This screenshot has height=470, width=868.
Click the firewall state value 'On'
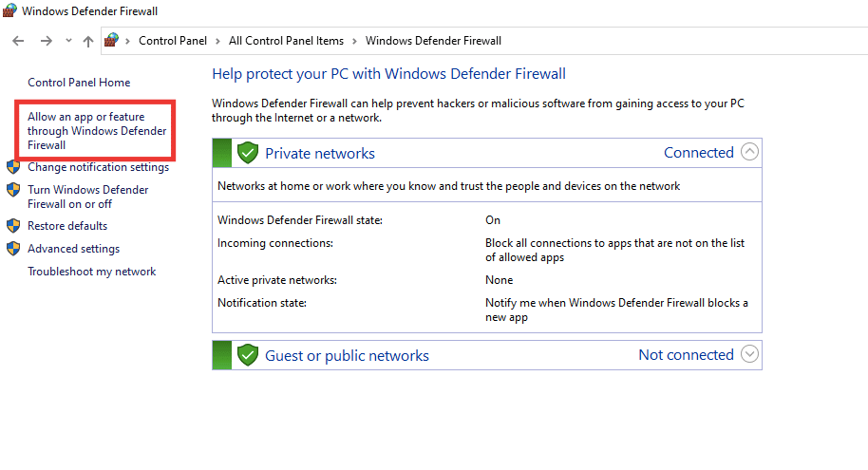[493, 220]
